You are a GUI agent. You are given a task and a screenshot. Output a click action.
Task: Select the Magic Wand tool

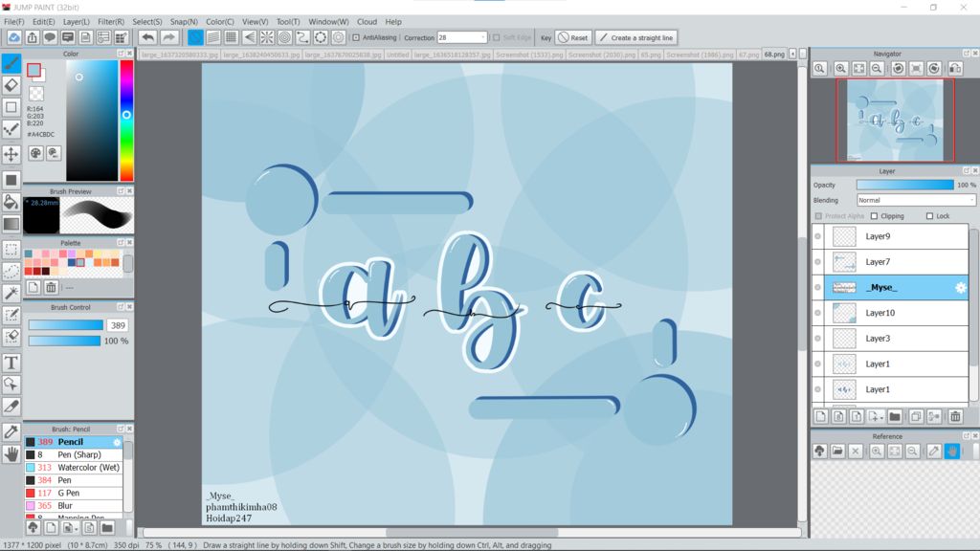(11, 293)
